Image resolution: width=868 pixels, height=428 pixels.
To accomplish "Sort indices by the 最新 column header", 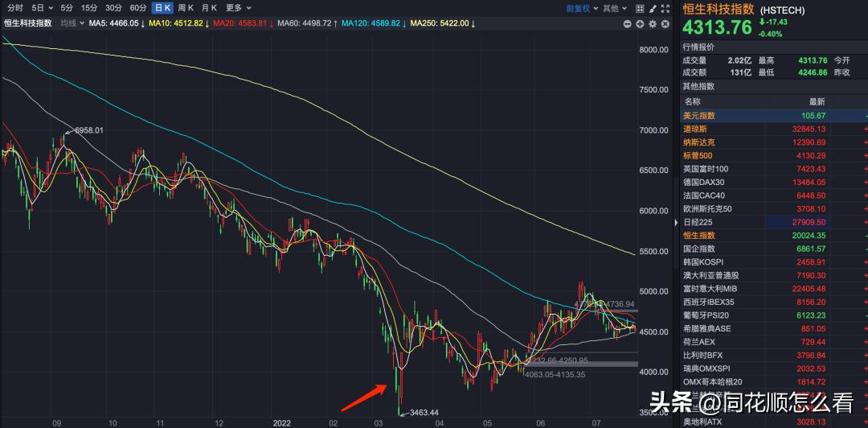I will (x=817, y=101).
